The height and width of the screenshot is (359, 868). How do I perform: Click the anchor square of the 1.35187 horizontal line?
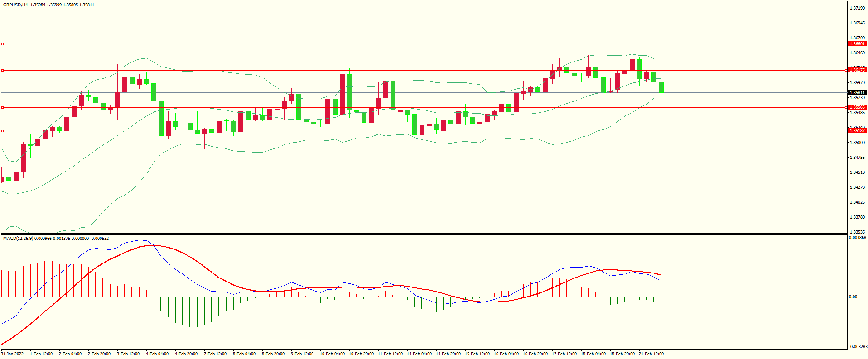click(2, 131)
